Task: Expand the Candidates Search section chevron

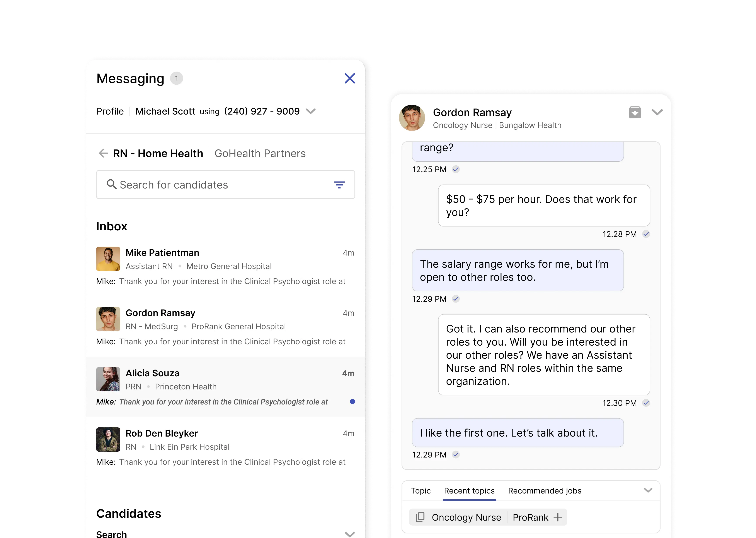Action: coord(349,534)
